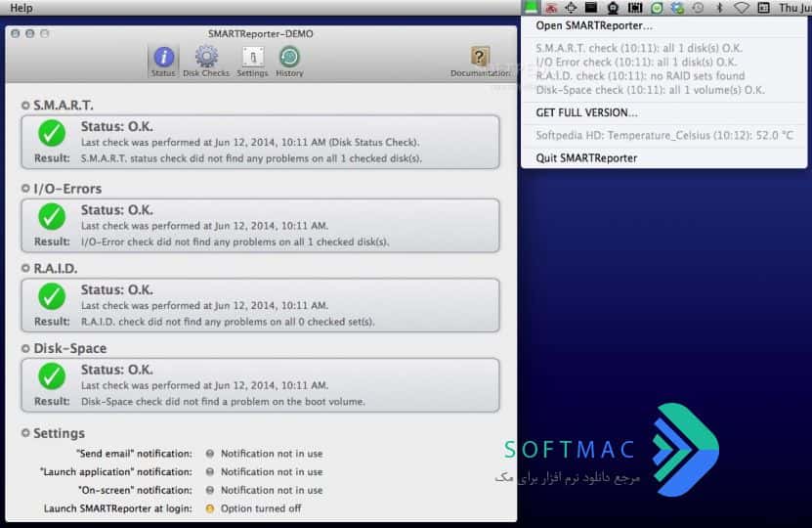The height and width of the screenshot is (528, 812).
Task: Open the Help menu
Action: click(21, 8)
